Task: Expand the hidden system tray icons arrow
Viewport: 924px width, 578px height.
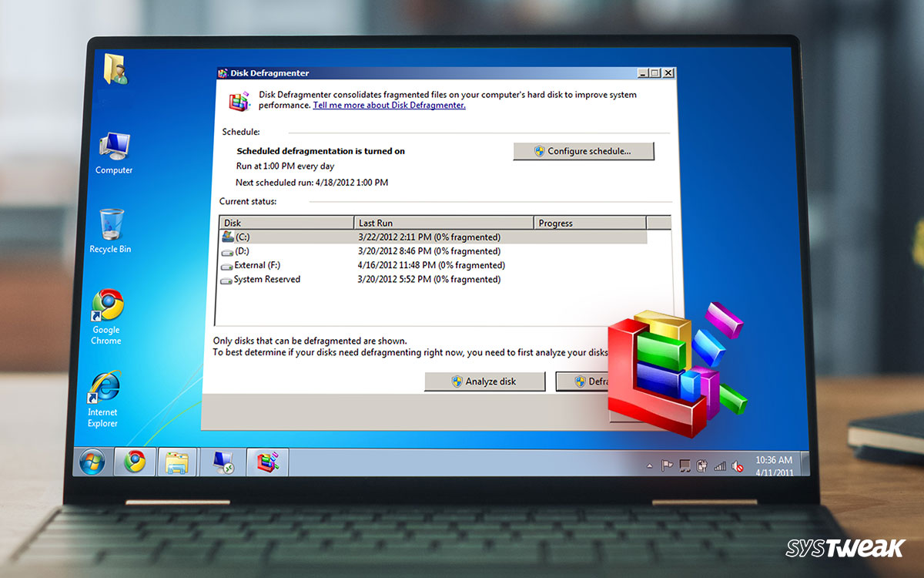Action: [649, 466]
